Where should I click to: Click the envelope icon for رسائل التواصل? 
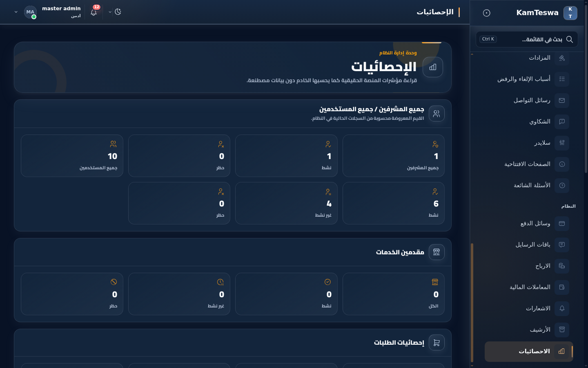(x=562, y=100)
